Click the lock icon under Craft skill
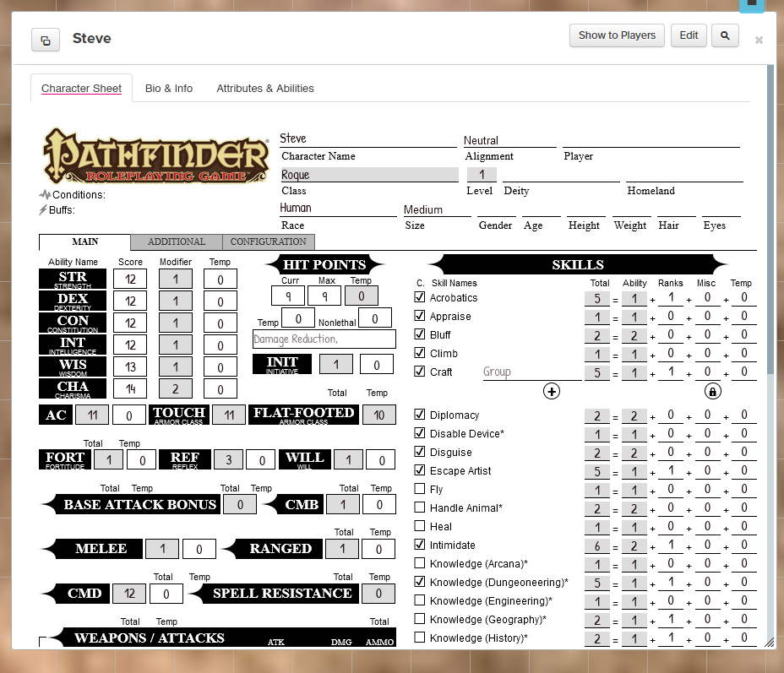This screenshot has width=784, height=673. [x=712, y=391]
